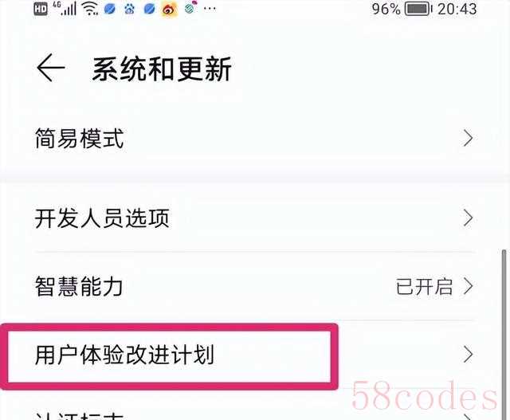Open the 简易模式 menu item
The image size is (510, 420).
click(x=255, y=138)
